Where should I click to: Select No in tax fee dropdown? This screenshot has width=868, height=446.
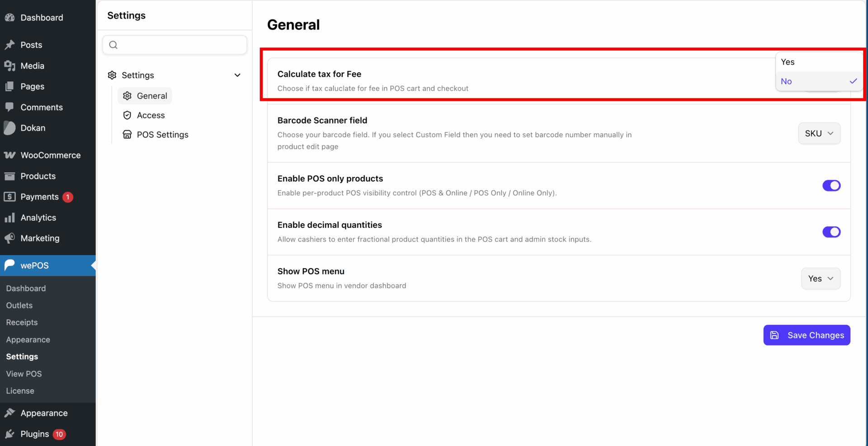coord(819,81)
